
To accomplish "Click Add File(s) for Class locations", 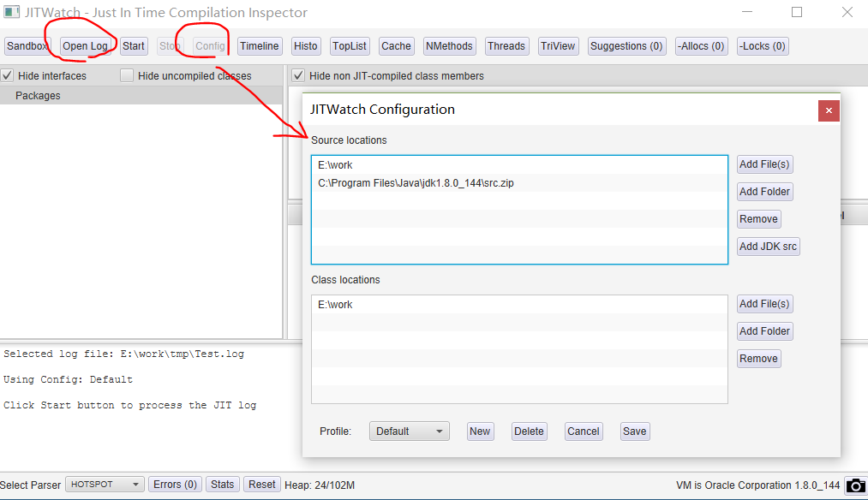I will (764, 304).
